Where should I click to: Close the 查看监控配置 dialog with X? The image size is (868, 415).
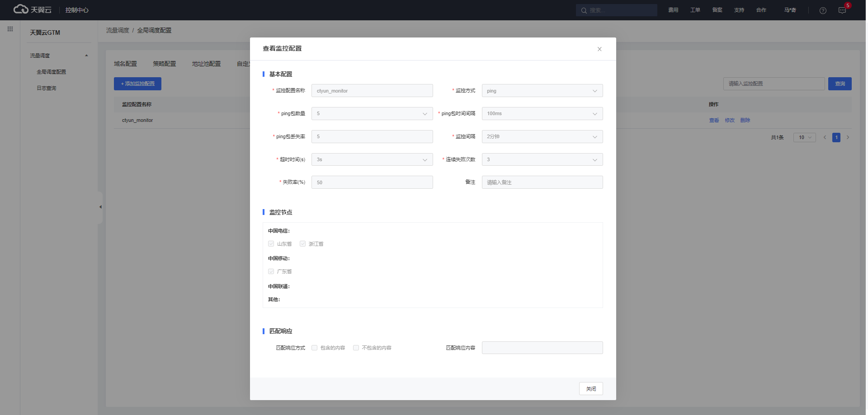coord(599,49)
